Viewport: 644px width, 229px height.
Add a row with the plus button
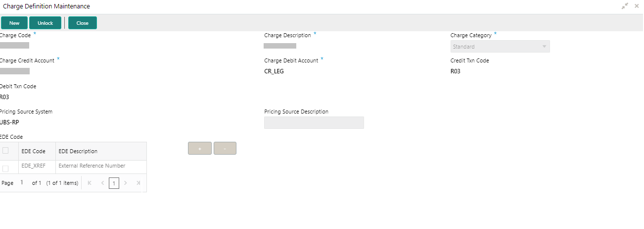click(x=200, y=148)
